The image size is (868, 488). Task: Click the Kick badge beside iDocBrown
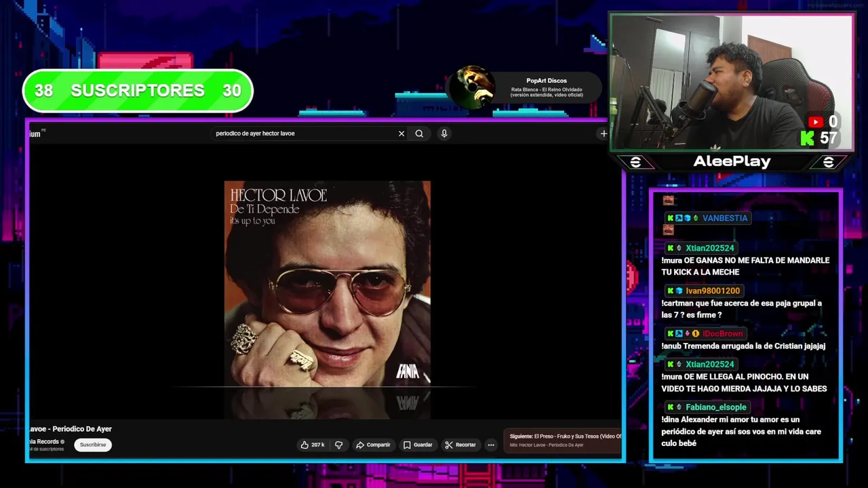pos(670,333)
